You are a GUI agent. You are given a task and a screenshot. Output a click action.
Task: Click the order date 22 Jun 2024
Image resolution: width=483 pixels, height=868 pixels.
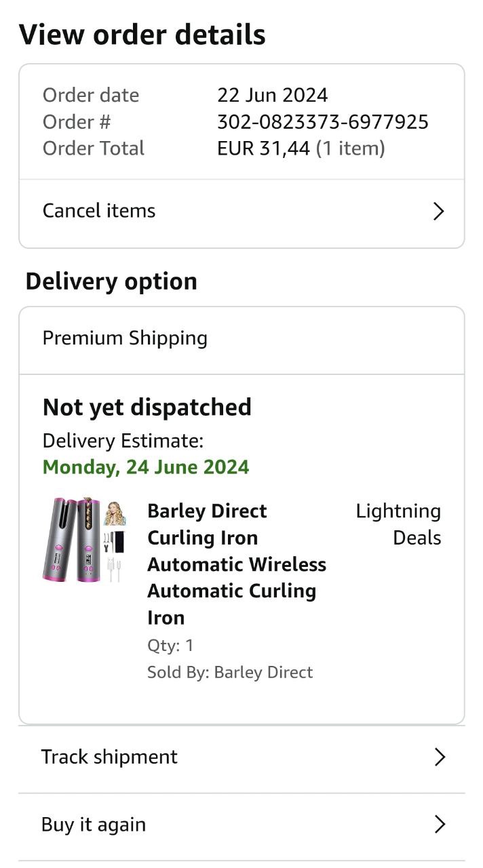(x=272, y=95)
